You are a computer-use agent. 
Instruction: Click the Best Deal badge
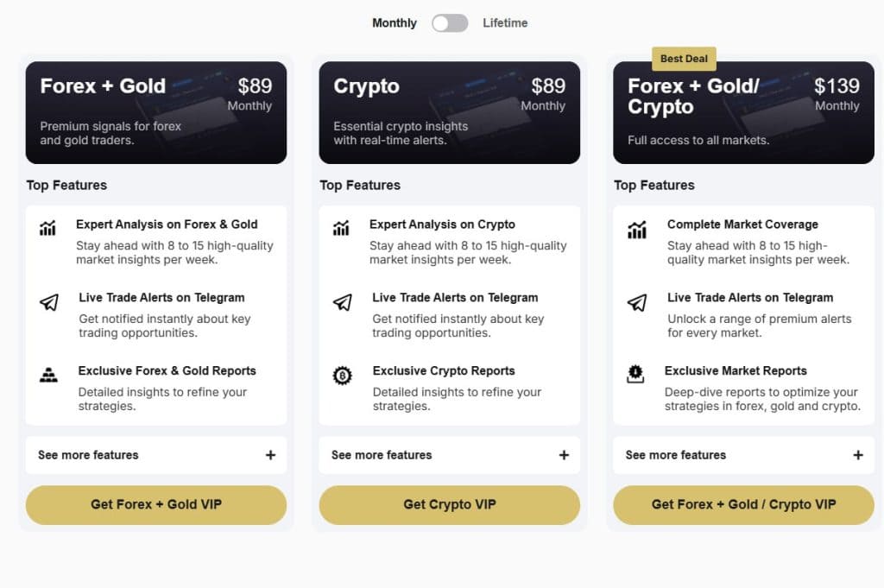(x=684, y=59)
